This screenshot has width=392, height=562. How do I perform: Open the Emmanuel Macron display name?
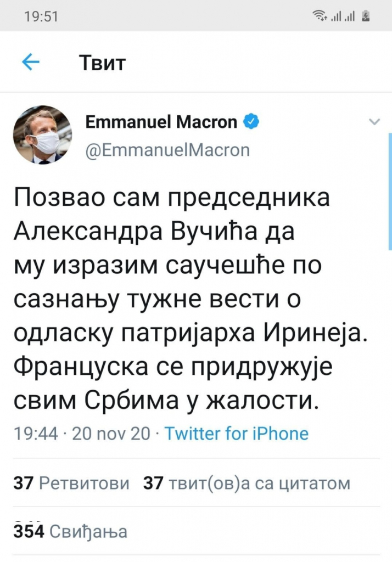pyautogui.click(x=161, y=122)
